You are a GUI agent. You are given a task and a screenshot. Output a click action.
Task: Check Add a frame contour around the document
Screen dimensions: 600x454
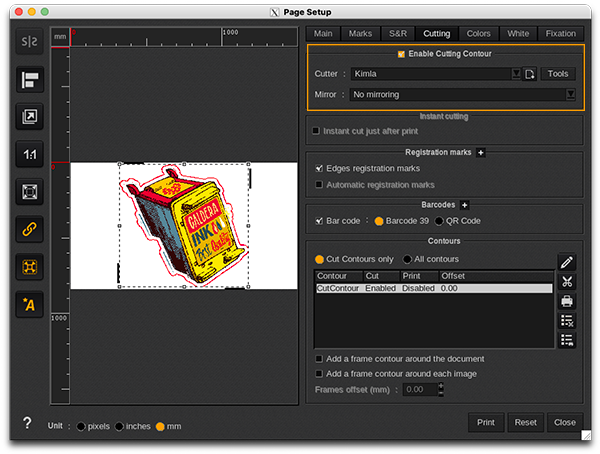pos(319,358)
